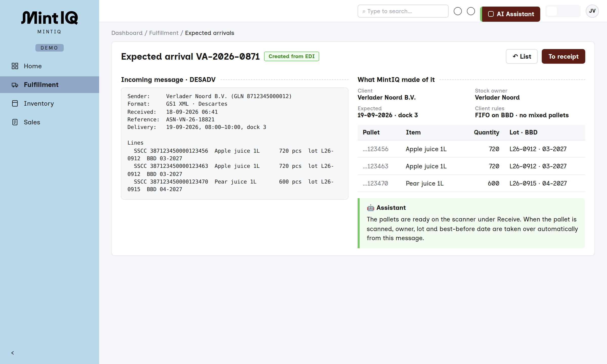Click Expected arrivals breadcrumb
This screenshot has width=607, height=364.
coord(209,33)
